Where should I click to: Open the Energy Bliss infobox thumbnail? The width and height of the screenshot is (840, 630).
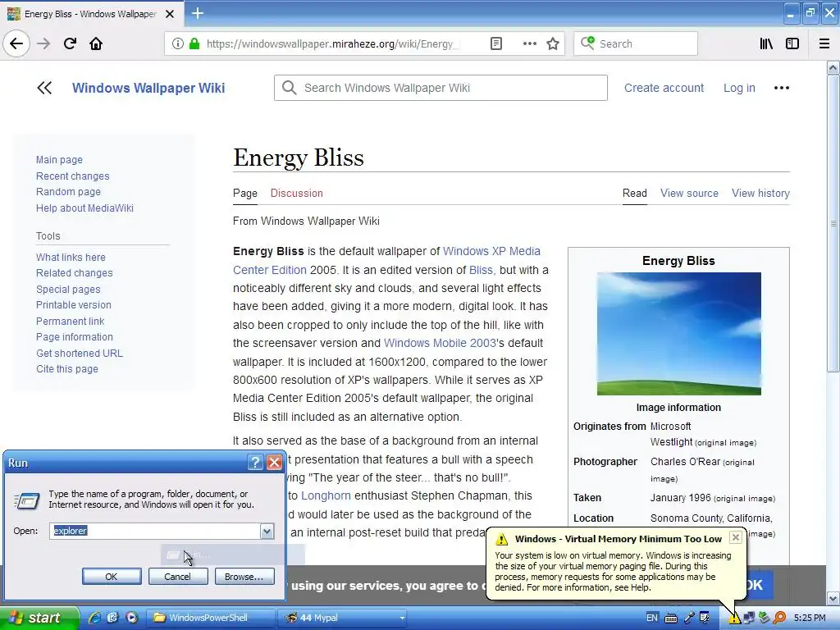click(x=678, y=334)
